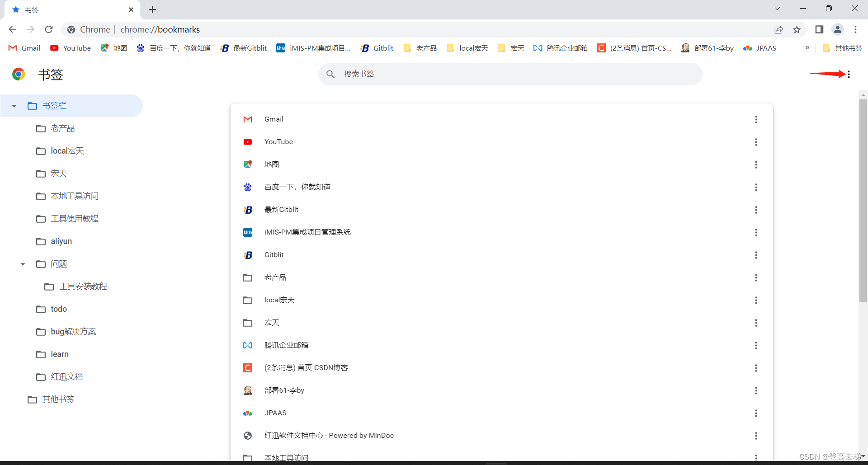The height and width of the screenshot is (465, 868).
Task: Reload the page
Action: [x=49, y=29]
